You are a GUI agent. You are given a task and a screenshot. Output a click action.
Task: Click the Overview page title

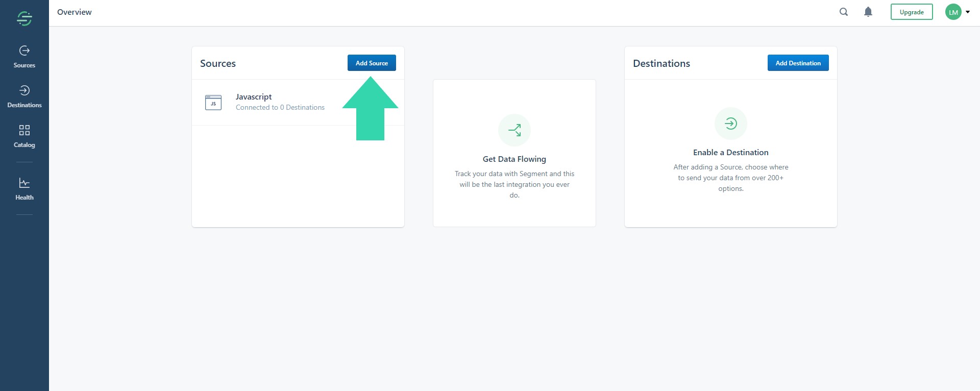coord(75,12)
